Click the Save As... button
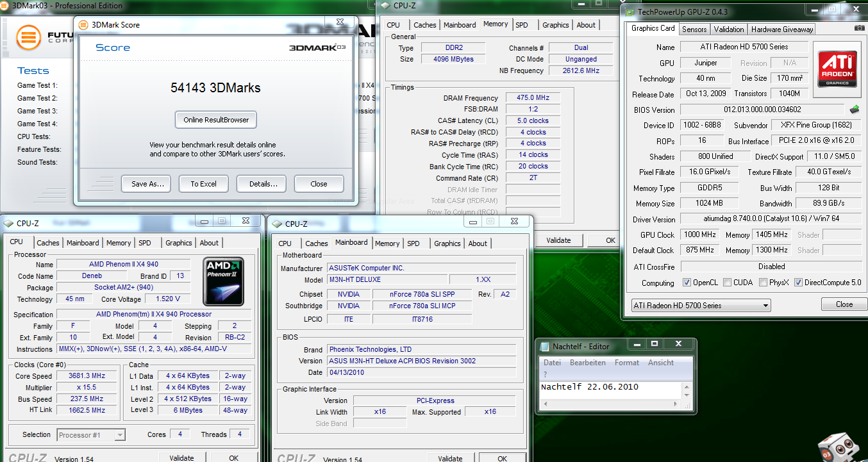This screenshot has width=868, height=462. pos(147,184)
